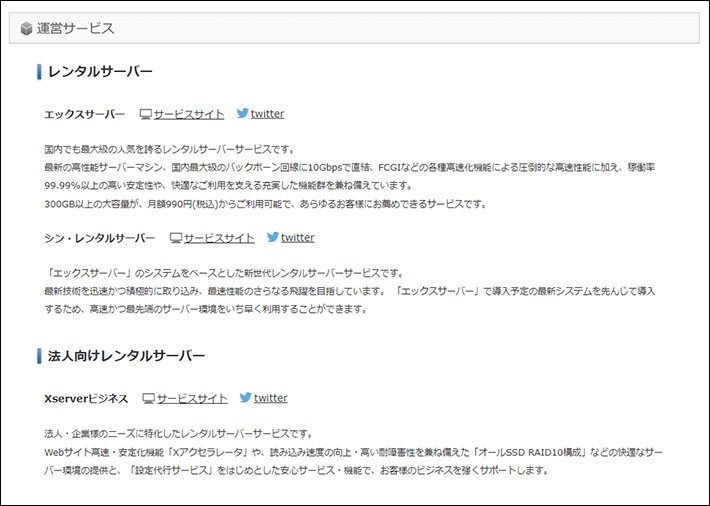Click the monitor icon beside エックスサーバー サービスサイト
The image size is (710, 506).
145,115
